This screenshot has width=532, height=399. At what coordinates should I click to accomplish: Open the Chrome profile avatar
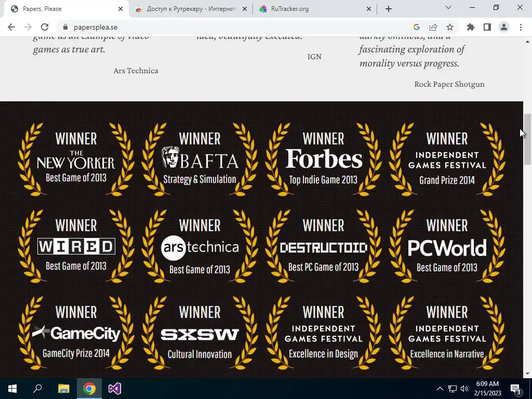click(504, 27)
